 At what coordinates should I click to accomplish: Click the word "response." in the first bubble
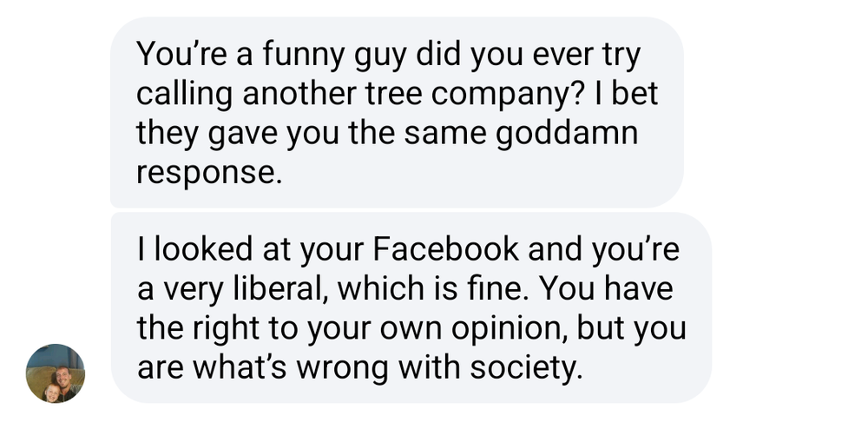coord(209,171)
